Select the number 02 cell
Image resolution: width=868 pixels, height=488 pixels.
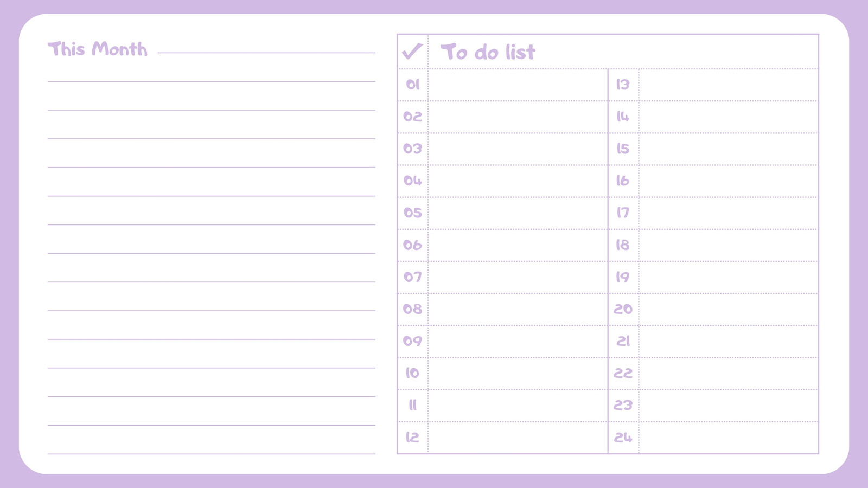413,117
